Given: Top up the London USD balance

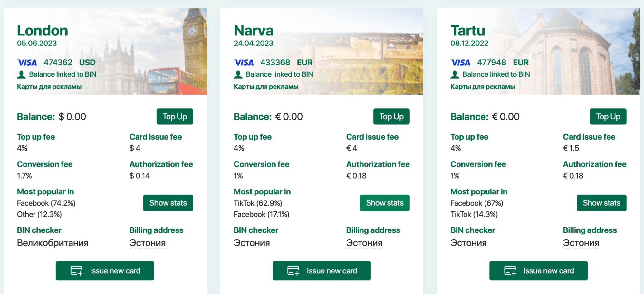Looking at the screenshot, I should [x=175, y=116].
